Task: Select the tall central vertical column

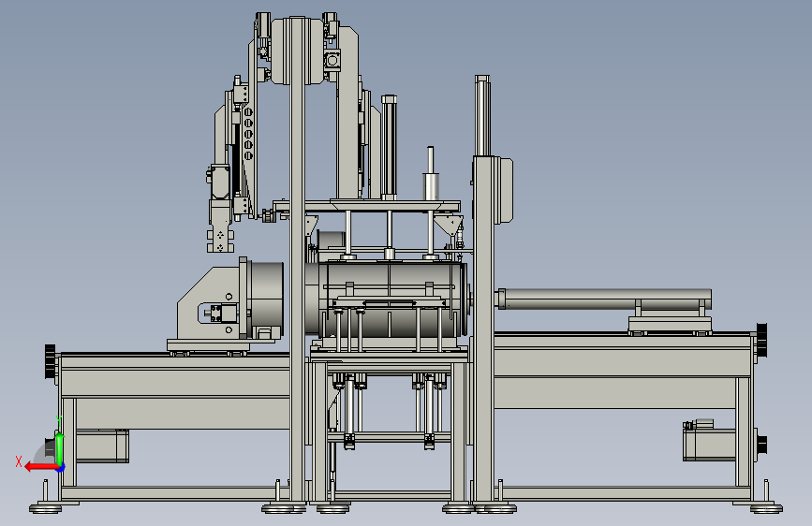Action: tap(297, 258)
